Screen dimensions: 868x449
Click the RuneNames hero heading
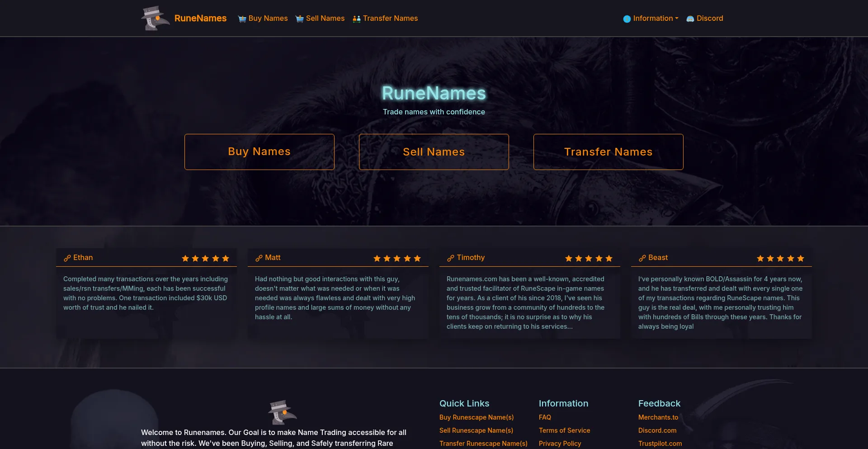pos(434,93)
